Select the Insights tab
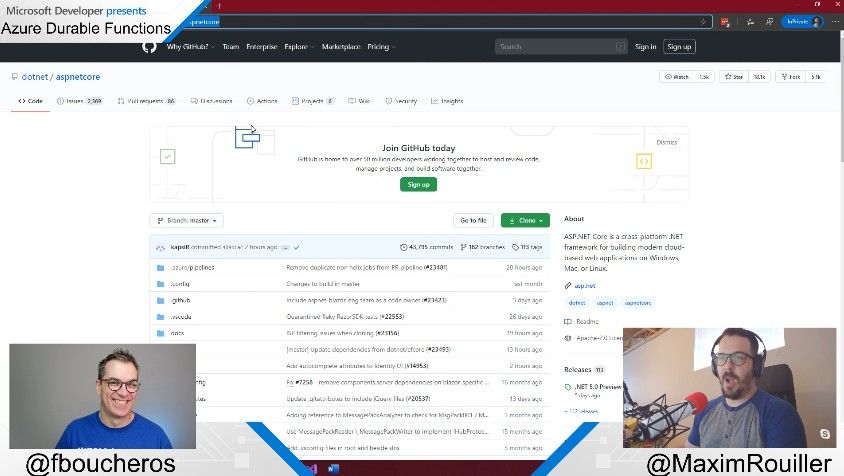Viewport: 844px width, 476px height. click(447, 101)
